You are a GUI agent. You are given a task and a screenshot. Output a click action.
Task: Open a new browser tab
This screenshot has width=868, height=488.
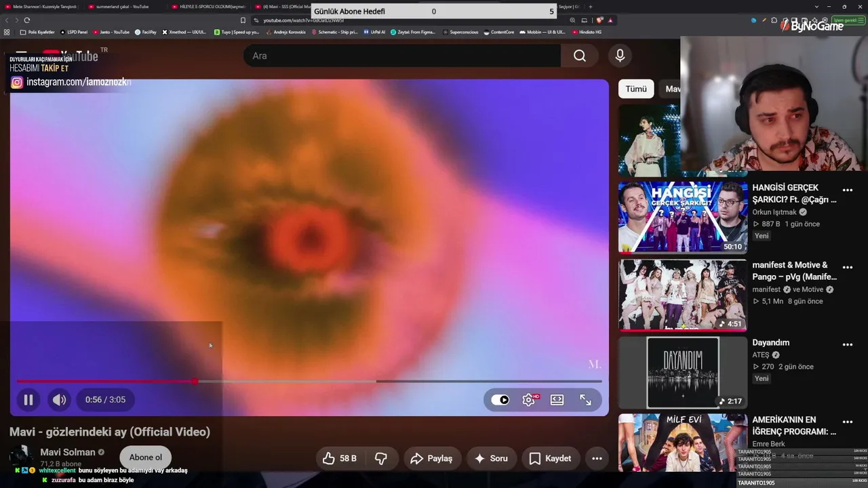[591, 7]
